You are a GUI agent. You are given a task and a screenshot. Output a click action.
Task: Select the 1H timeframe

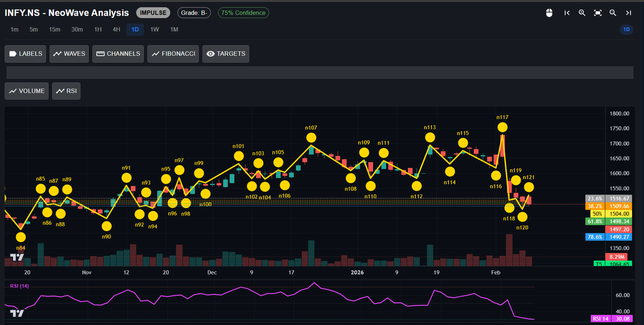(x=98, y=29)
